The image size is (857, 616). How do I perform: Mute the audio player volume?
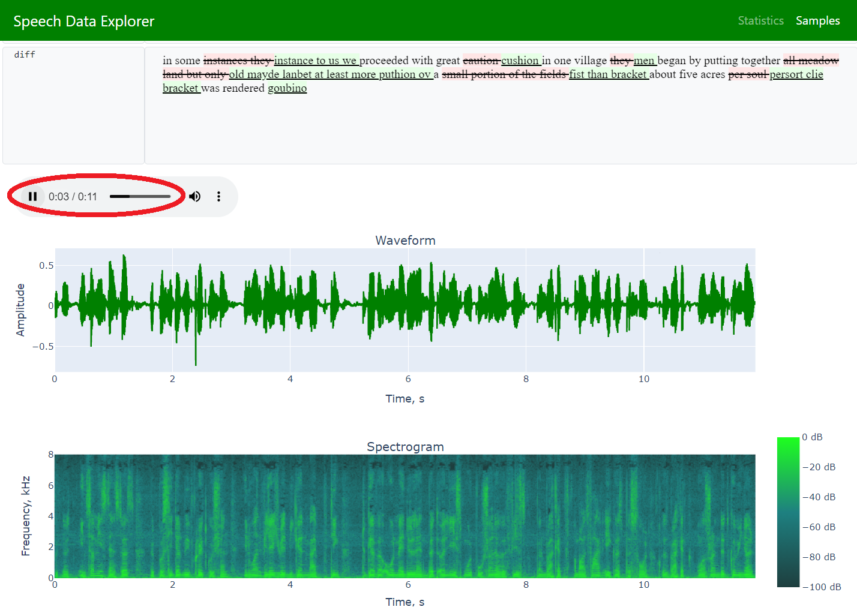tap(195, 197)
